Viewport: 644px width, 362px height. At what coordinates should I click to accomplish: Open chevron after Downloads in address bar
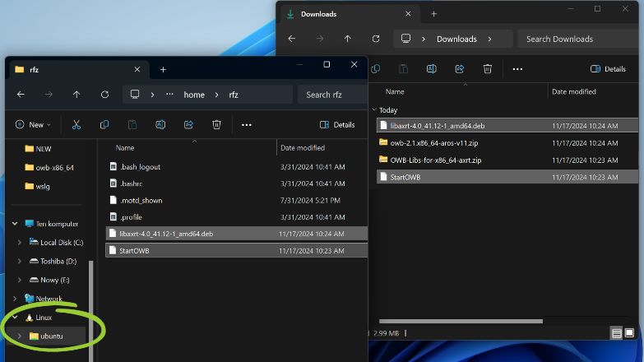489,39
